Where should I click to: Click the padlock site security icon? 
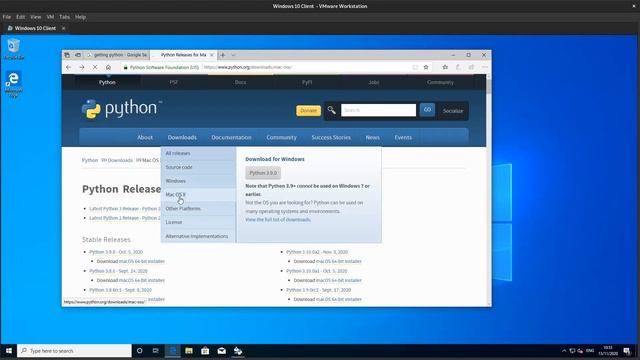point(126,67)
